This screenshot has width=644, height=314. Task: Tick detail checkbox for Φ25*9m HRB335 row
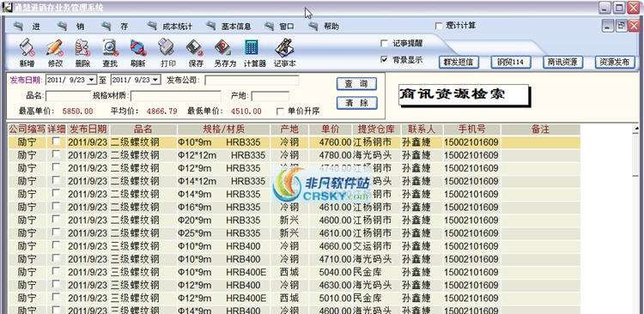point(56,232)
